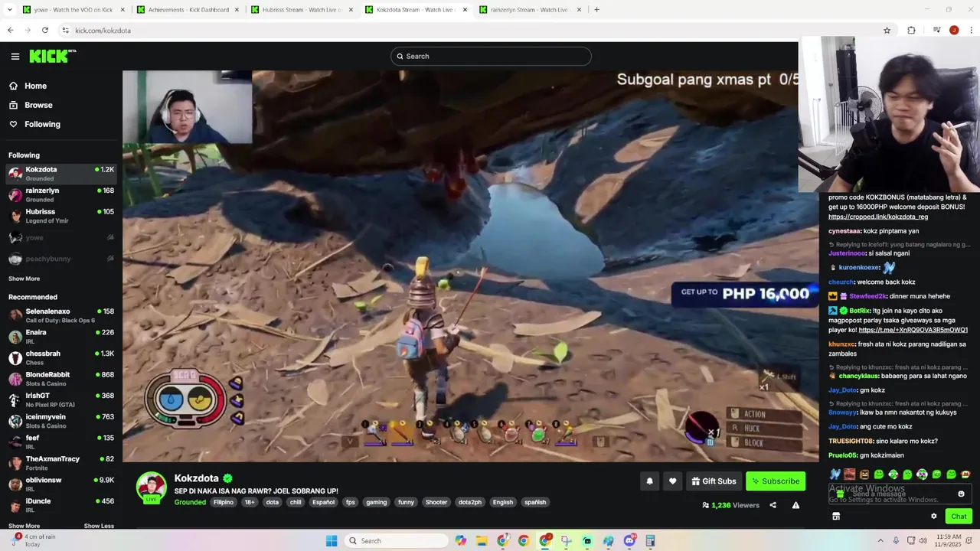Viewport: 980px width, 551px height.
Task: Click Kokzdota streamer avatar with LIVE badge
Action: [x=152, y=487]
